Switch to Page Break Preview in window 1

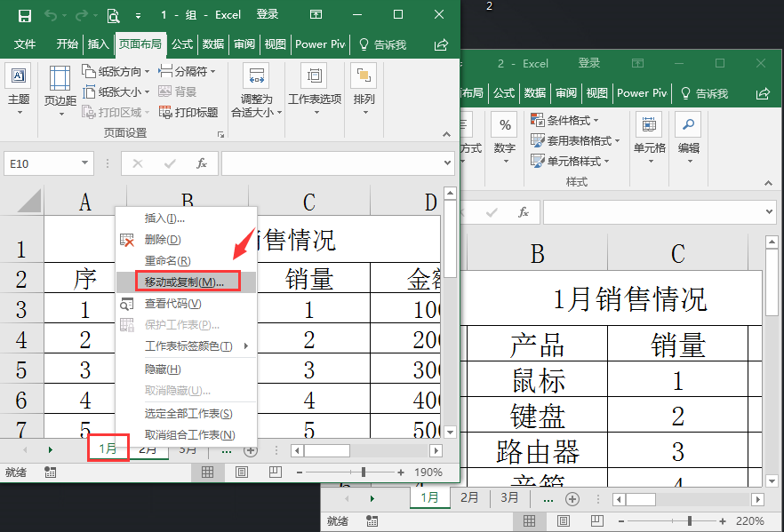point(275,472)
